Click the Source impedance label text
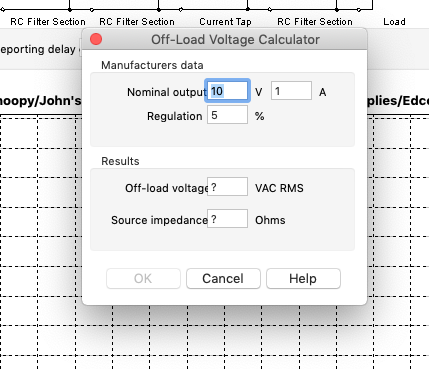Screen dimensions: 429x369 [x=159, y=220]
